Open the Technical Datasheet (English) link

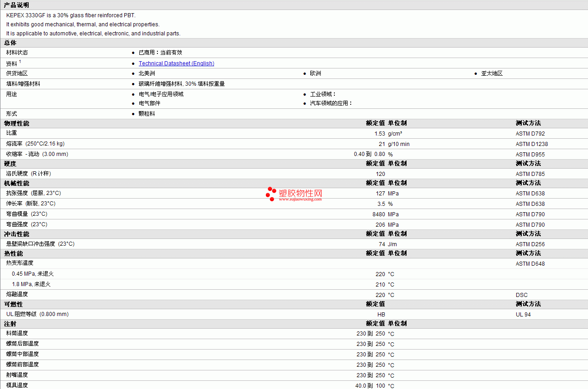click(x=176, y=63)
